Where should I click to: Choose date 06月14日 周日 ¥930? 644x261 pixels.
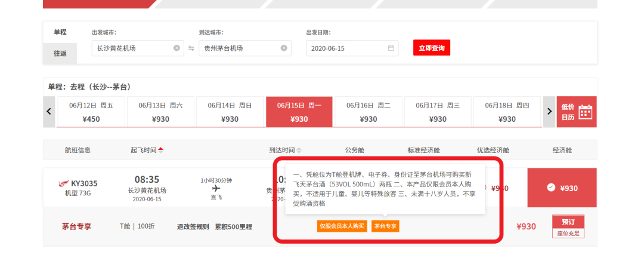[x=230, y=112]
